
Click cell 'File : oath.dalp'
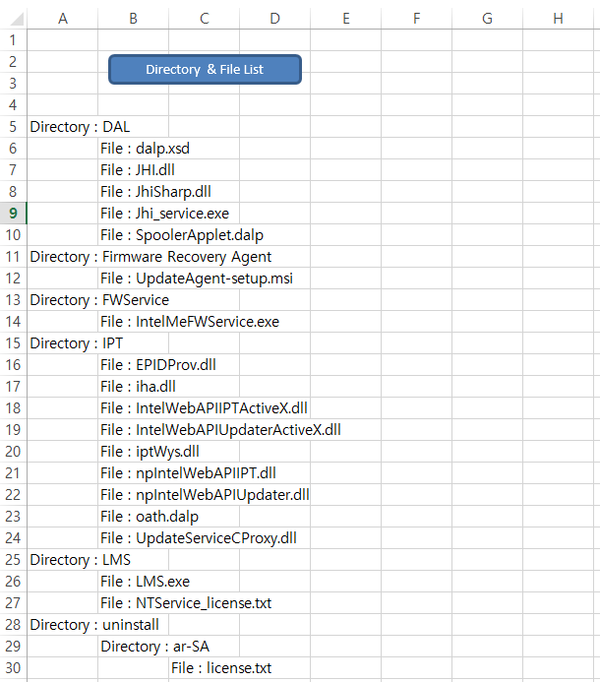click(x=149, y=517)
